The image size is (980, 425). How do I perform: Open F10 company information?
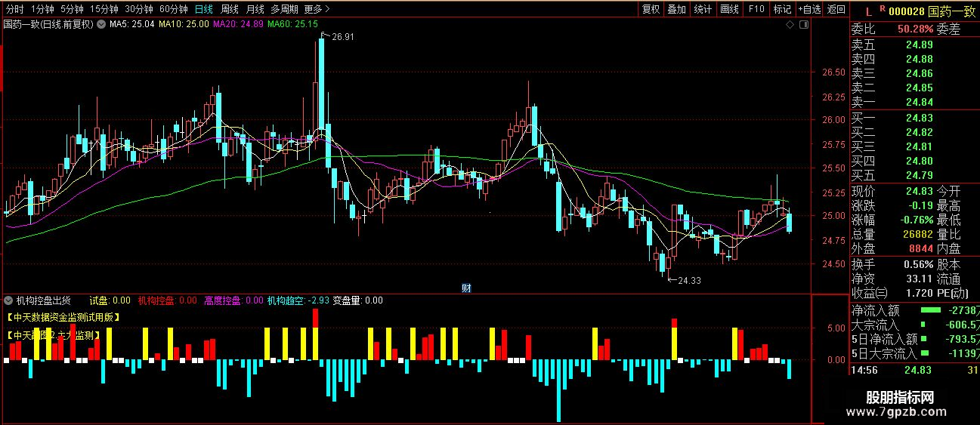pyautogui.click(x=756, y=9)
